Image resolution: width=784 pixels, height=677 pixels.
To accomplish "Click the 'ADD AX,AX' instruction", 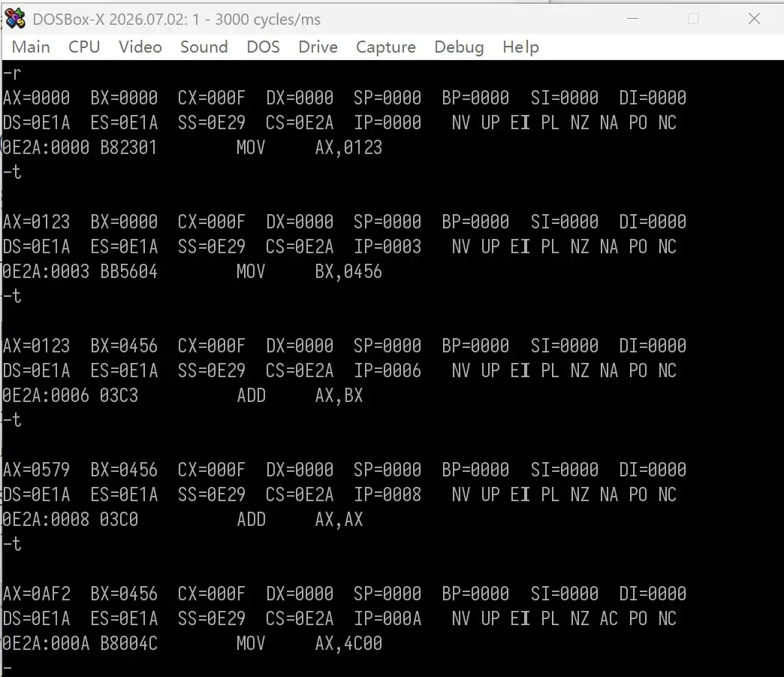I will [300, 520].
